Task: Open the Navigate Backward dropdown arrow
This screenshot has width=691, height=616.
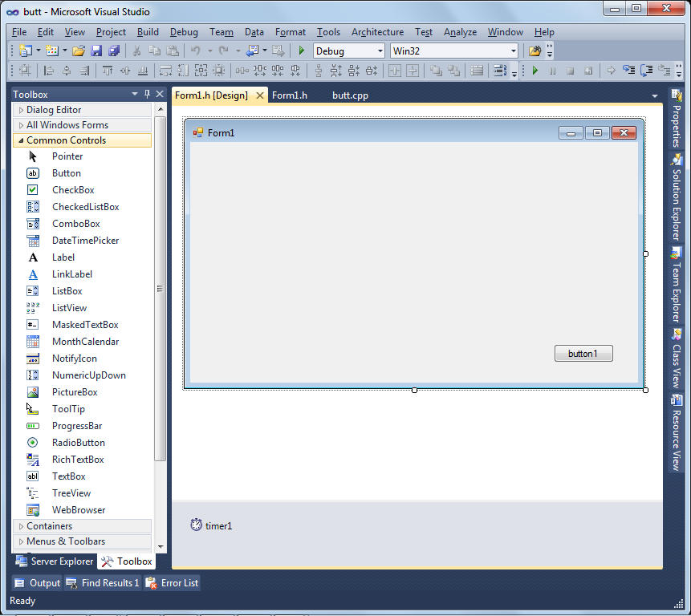Action: (264, 51)
